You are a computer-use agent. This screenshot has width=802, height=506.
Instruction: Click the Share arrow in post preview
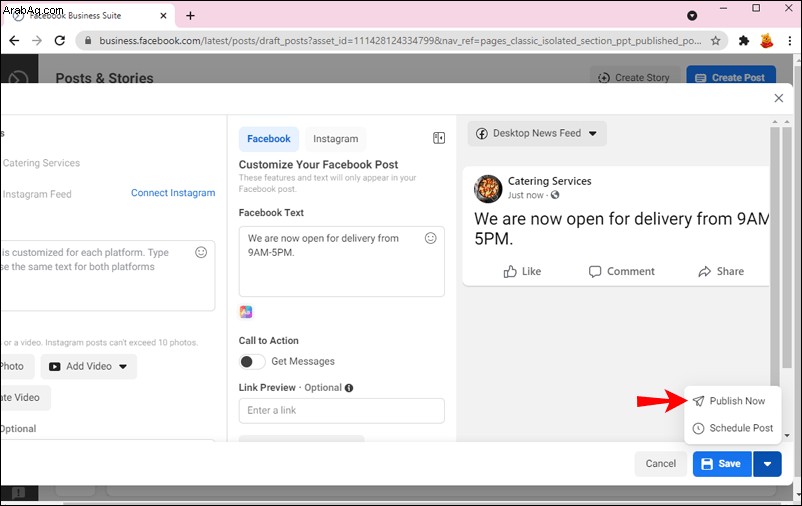coord(704,271)
